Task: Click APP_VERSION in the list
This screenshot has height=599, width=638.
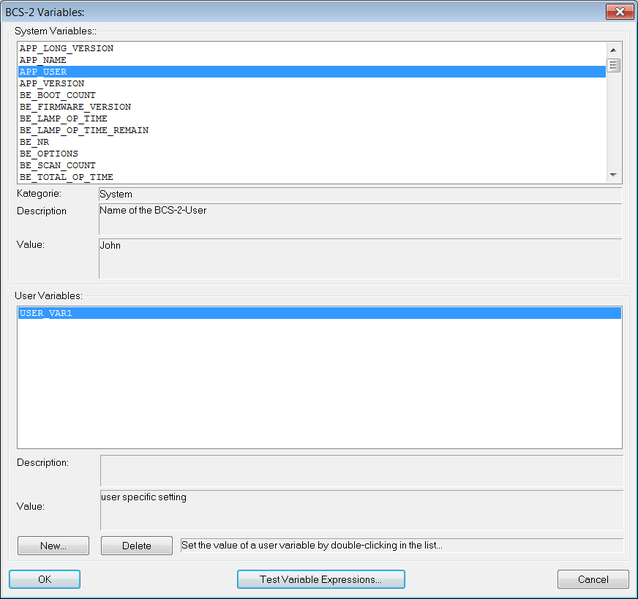Action: (312, 83)
